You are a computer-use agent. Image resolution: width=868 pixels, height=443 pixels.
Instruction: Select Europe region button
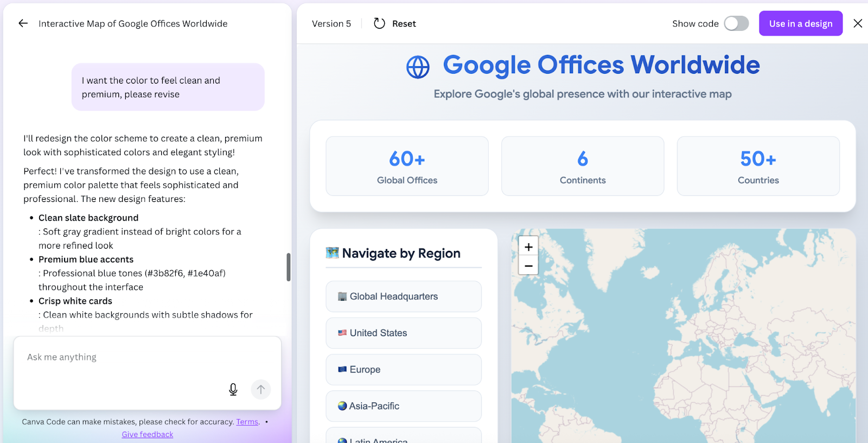404,369
